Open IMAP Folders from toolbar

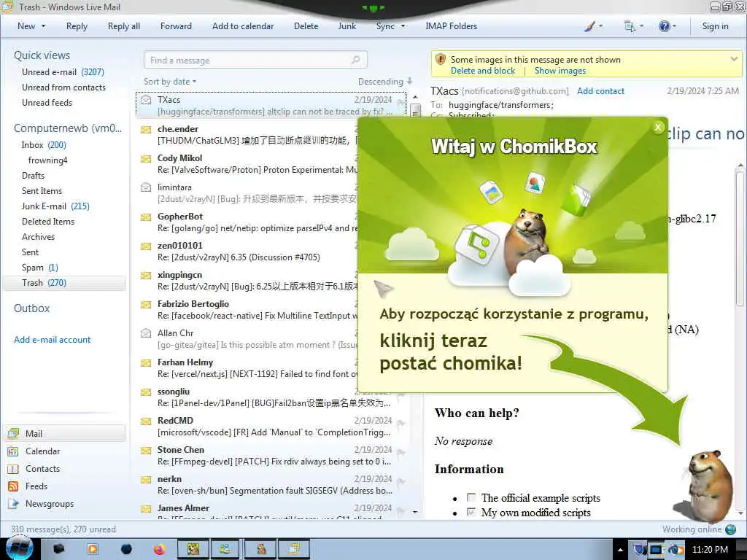click(x=451, y=27)
